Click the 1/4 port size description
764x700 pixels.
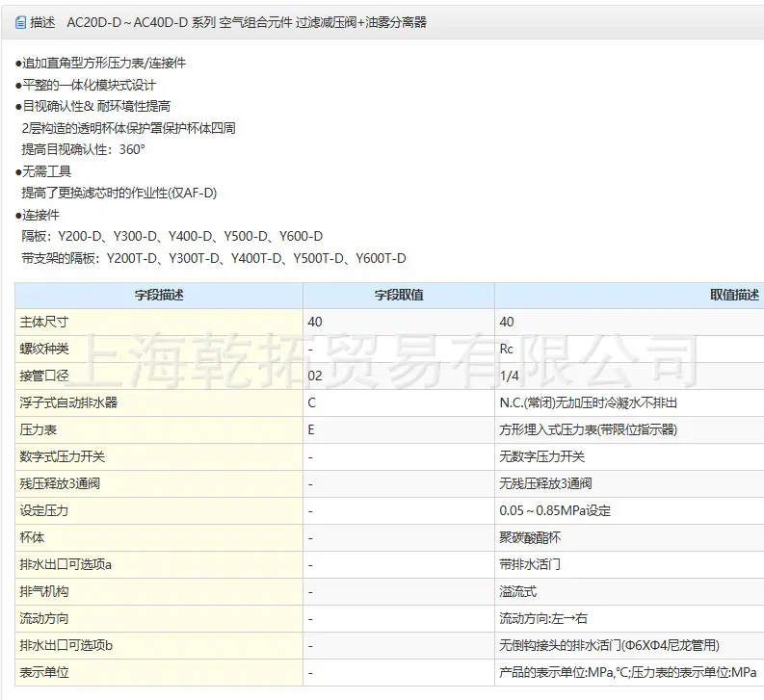coord(509,376)
